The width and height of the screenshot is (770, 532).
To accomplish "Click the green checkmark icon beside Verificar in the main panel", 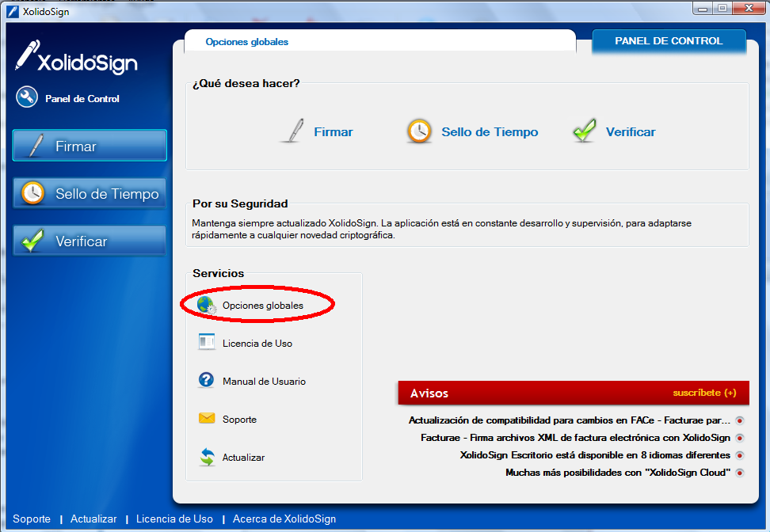I will [585, 131].
